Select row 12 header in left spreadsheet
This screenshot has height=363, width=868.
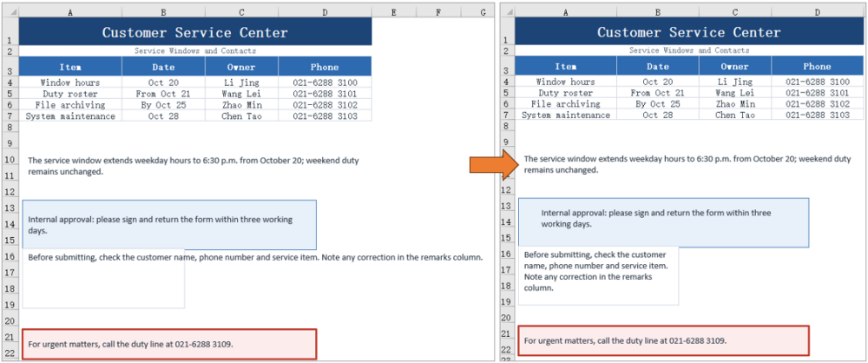(9, 192)
